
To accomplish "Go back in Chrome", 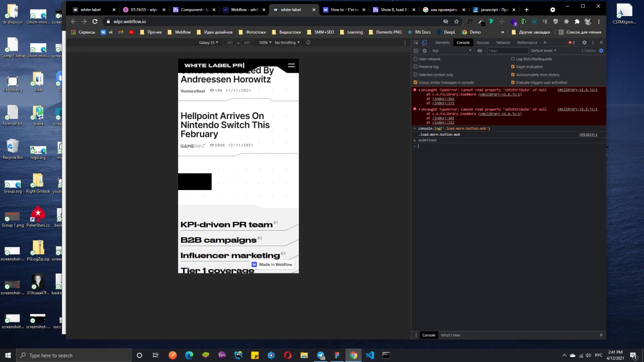I will tap(73, 22).
